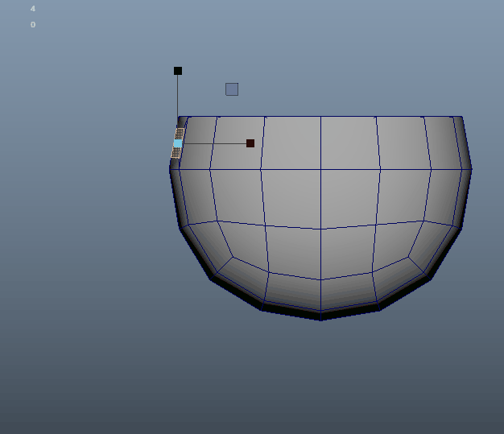Click the dark red horizontal-axis manipulator handle
The height and width of the screenshot is (434, 504).
coord(250,143)
